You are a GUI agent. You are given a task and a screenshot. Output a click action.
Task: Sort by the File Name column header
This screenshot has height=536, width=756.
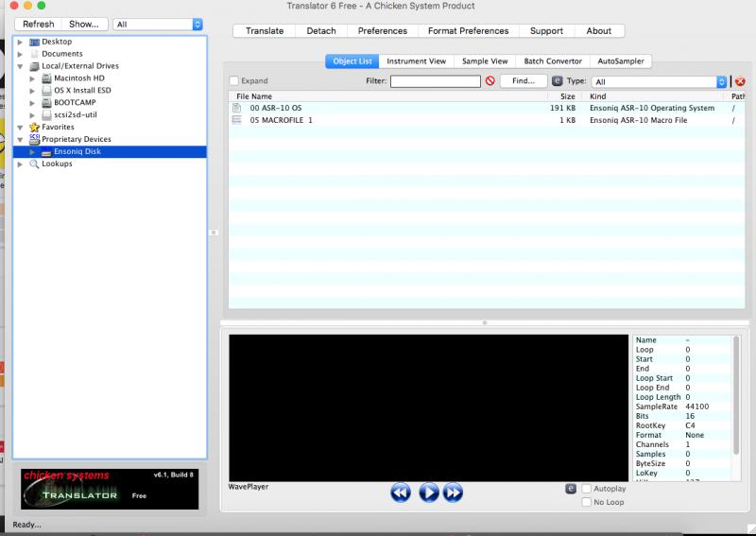[x=388, y=96]
